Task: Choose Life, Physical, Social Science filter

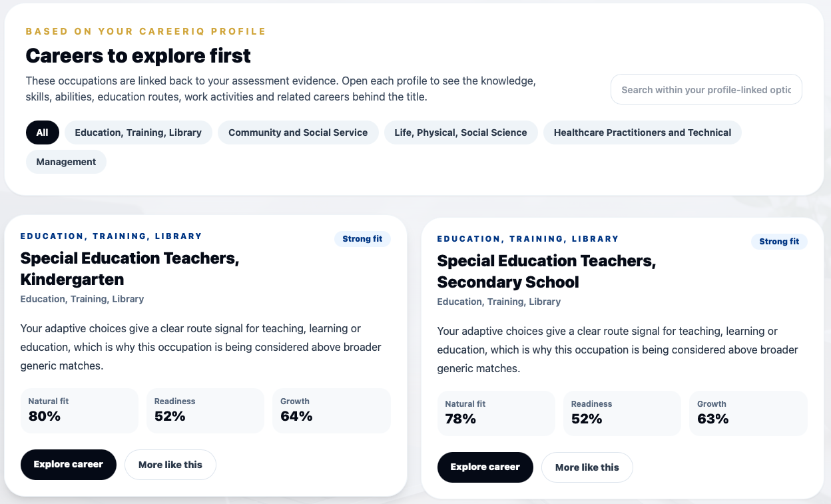Action: click(x=461, y=132)
